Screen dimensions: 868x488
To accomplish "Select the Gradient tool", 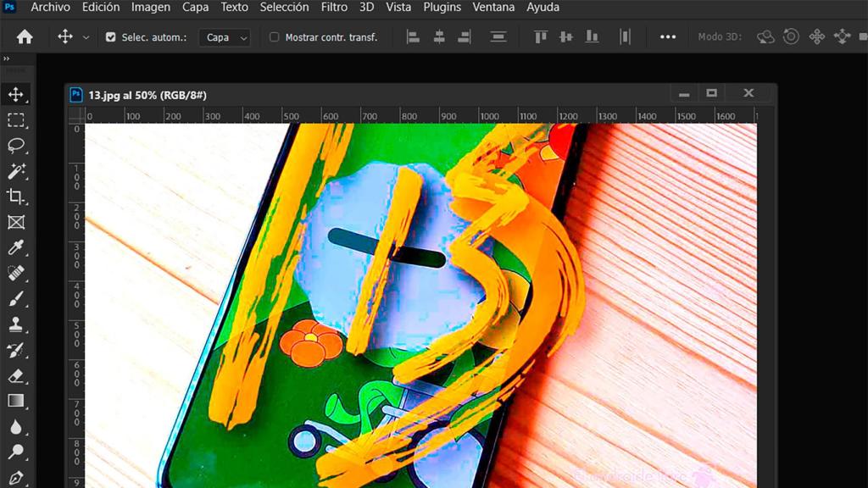I will pos(16,401).
